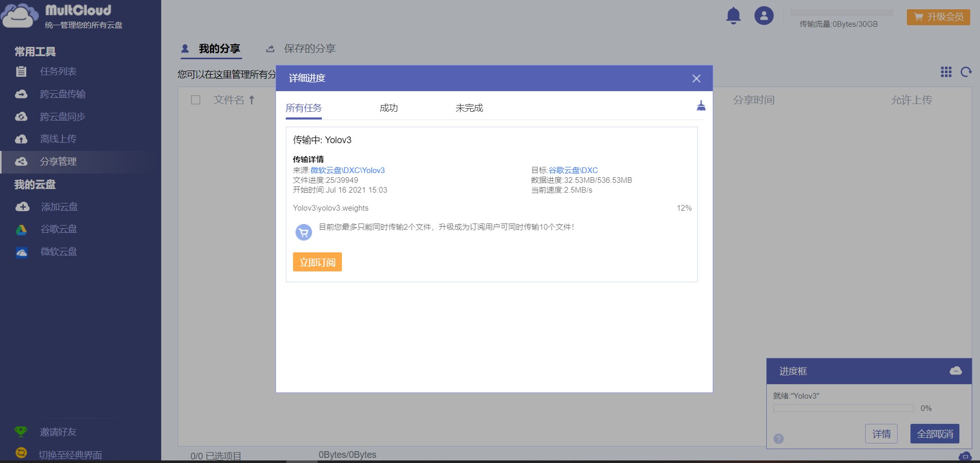Click the 12% progress value
The image size is (980, 463).
click(684, 208)
